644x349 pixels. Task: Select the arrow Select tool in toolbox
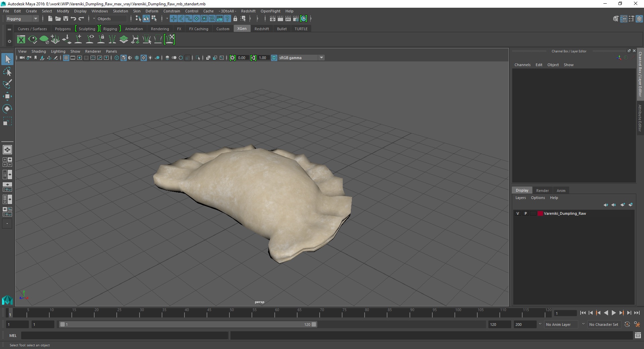pyautogui.click(x=7, y=59)
